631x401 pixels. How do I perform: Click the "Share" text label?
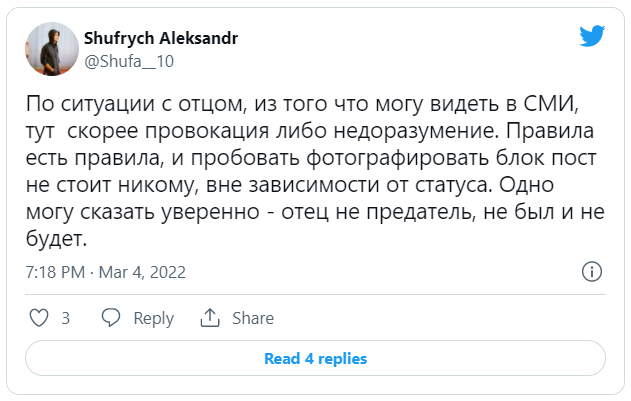(253, 318)
